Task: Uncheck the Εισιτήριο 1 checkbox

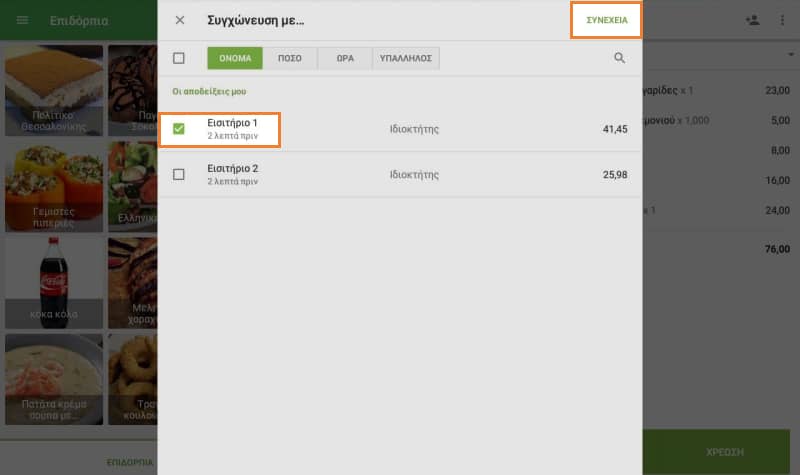Action: tap(179, 128)
